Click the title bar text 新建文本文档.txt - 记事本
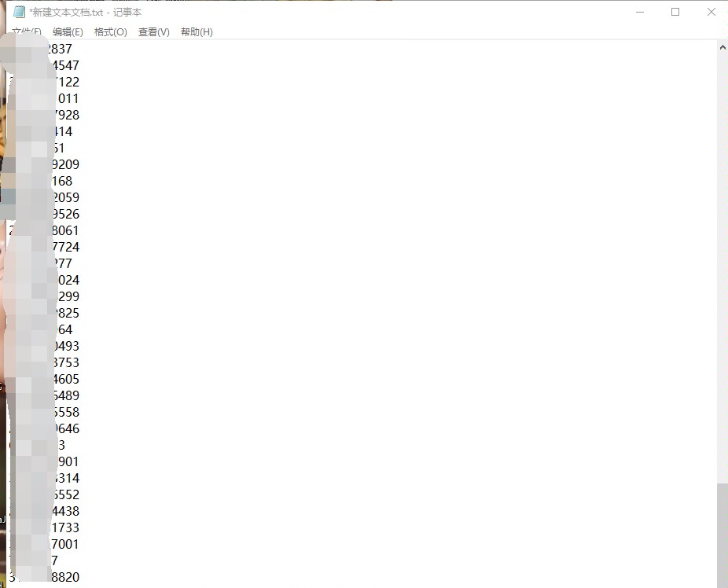 (85, 13)
